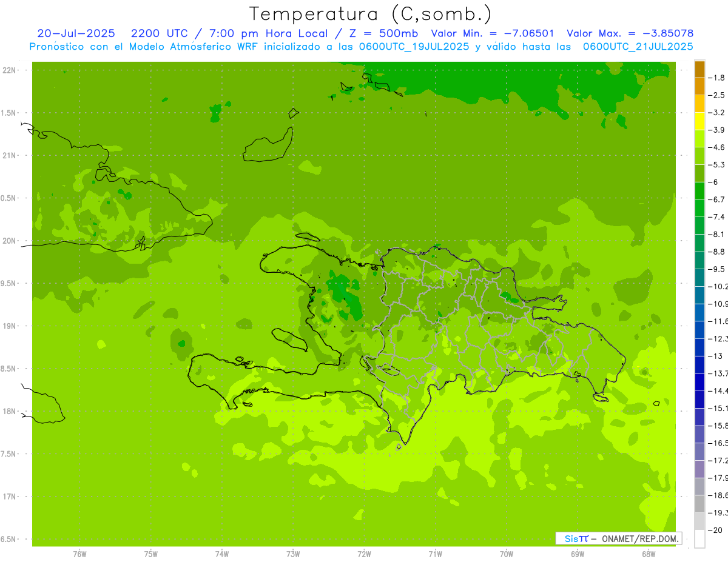
Task: Click the '0600UTC_21JUL2025' valid-until timestamp
Action: [638, 47]
